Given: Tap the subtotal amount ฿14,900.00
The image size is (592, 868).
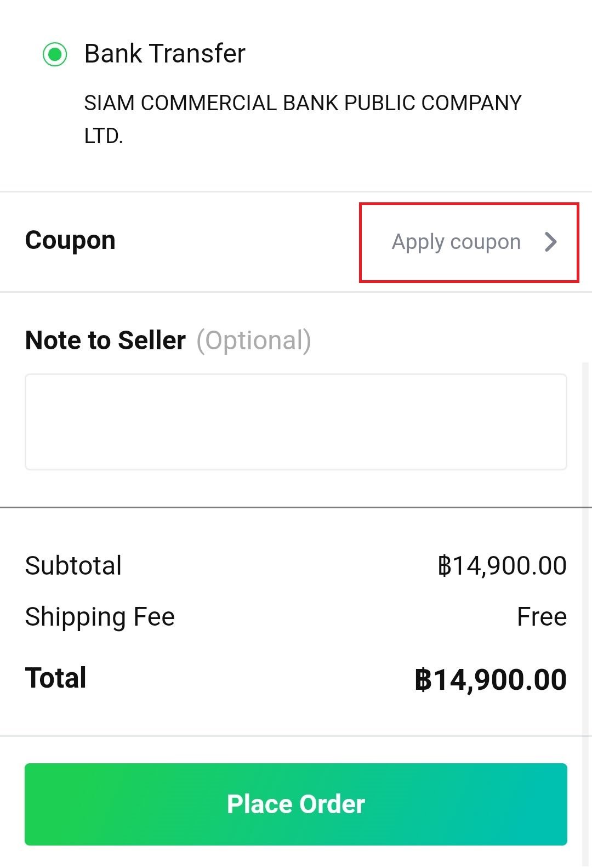Looking at the screenshot, I should point(502,565).
